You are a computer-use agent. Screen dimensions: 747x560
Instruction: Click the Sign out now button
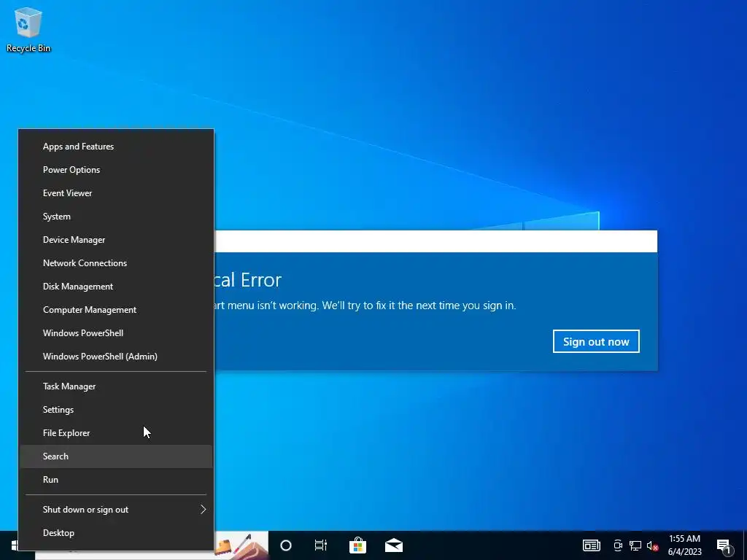(x=596, y=341)
